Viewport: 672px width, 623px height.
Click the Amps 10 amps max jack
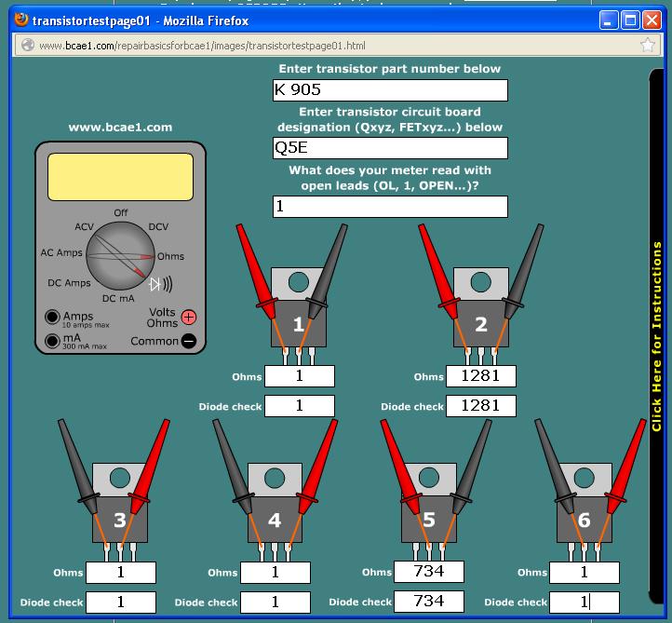click(x=52, y=317)
